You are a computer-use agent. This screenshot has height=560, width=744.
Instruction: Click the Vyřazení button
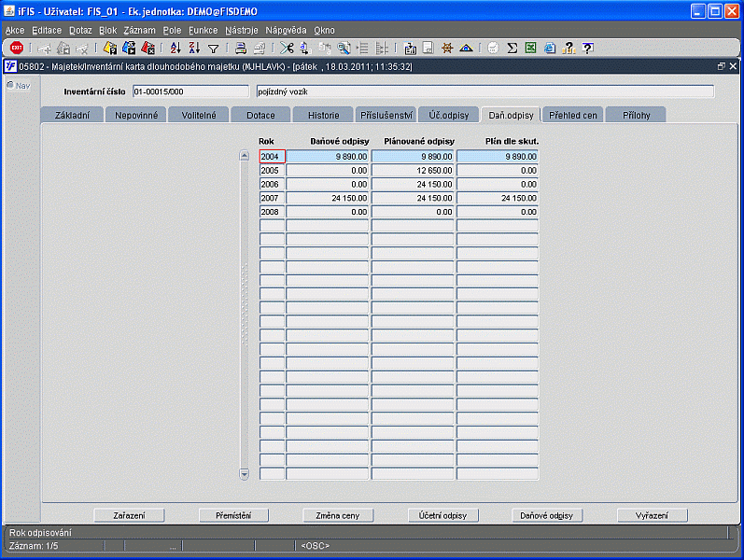652,515
